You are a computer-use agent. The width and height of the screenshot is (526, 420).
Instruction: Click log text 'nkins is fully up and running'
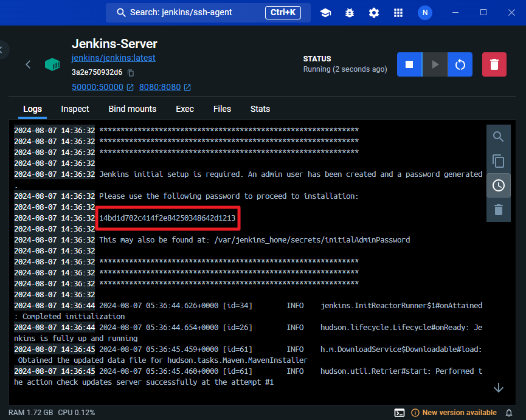[76, 338]
